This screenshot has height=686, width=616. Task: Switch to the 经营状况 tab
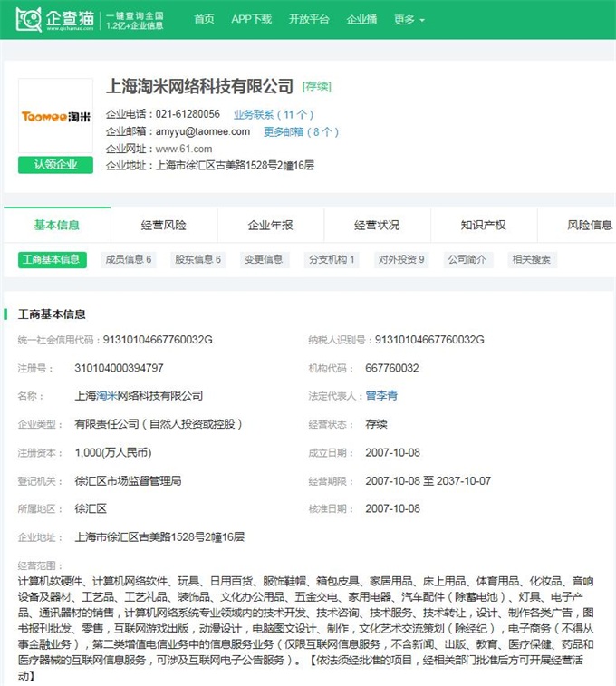click(x=376, y=226)
